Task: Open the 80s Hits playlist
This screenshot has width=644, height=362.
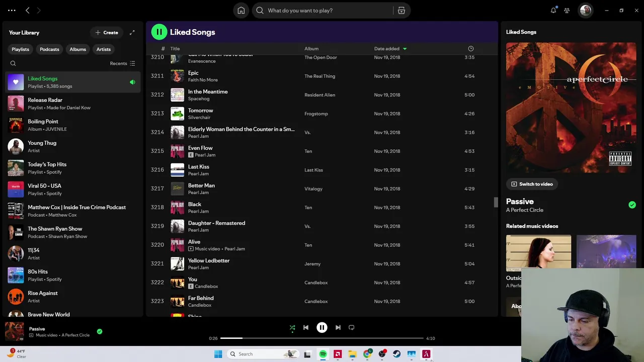Action: (x=72, y=275)
